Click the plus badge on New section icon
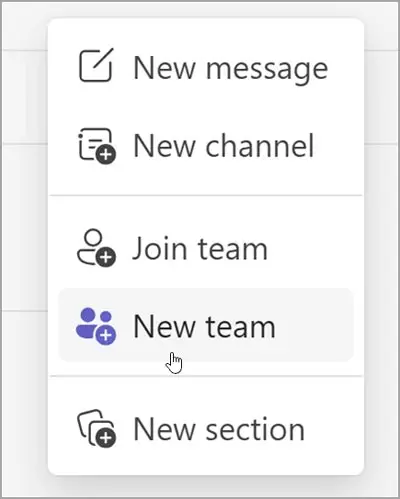 point(106,437)
